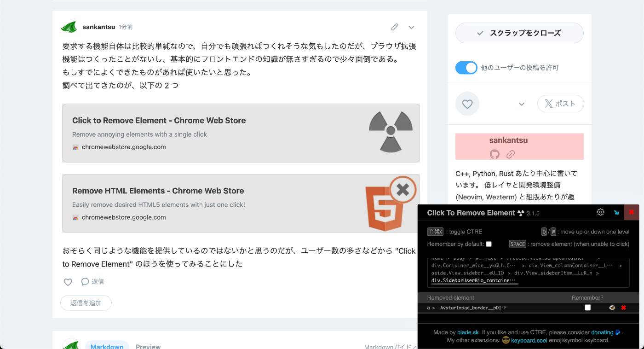Click the radioactive symbol thumbnail
644x349 pixels.
coord(391,132)
